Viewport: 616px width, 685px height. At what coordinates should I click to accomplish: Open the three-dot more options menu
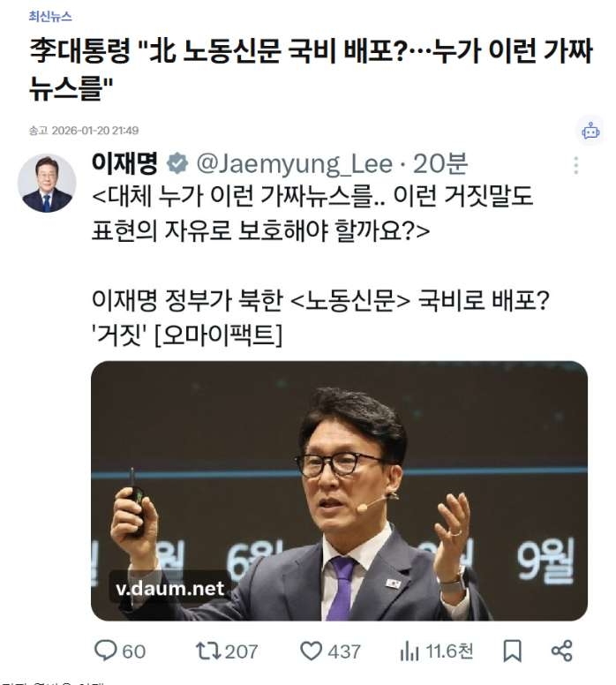tap(575, 166)
